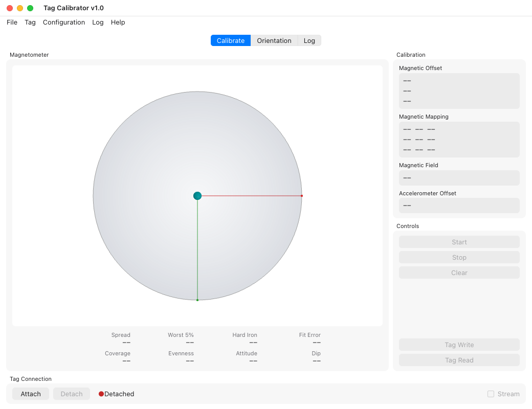Close the Tag Calibrator window
This screenshot has width=532, height=409.
[x=10, y=8]
